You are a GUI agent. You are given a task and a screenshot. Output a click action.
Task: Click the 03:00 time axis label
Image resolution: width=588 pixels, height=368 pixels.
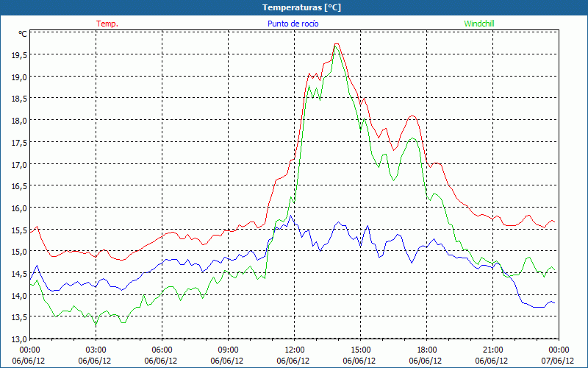[x=96, y=350]
